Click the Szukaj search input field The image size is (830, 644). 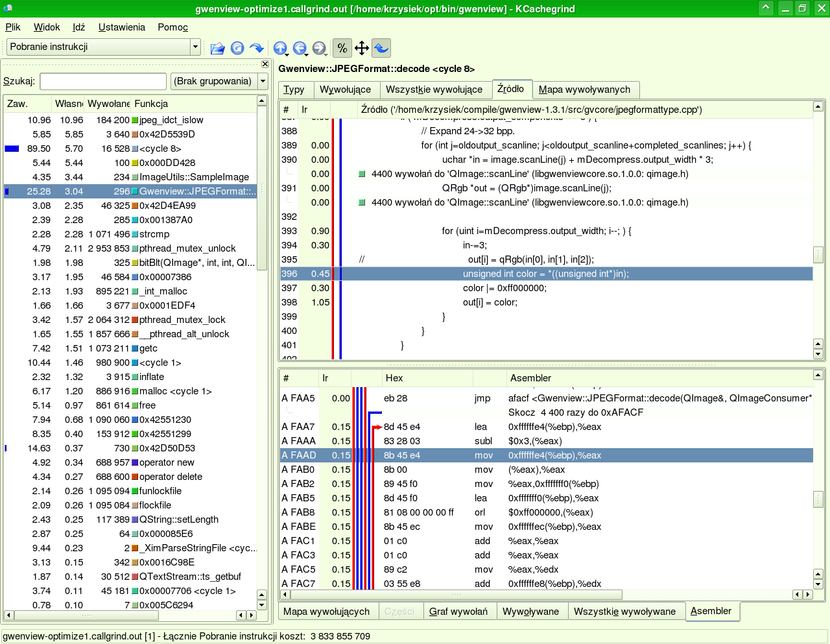click(103, 81)
